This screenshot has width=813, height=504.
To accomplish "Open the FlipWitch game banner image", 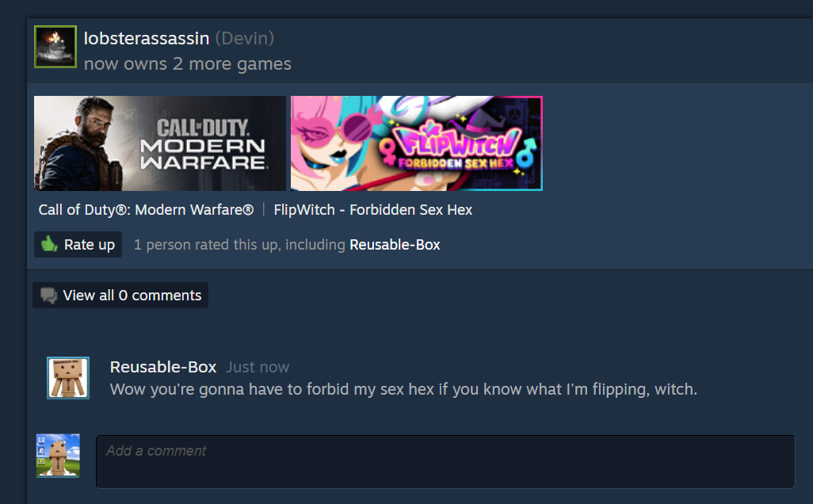I will pos(416,143).
